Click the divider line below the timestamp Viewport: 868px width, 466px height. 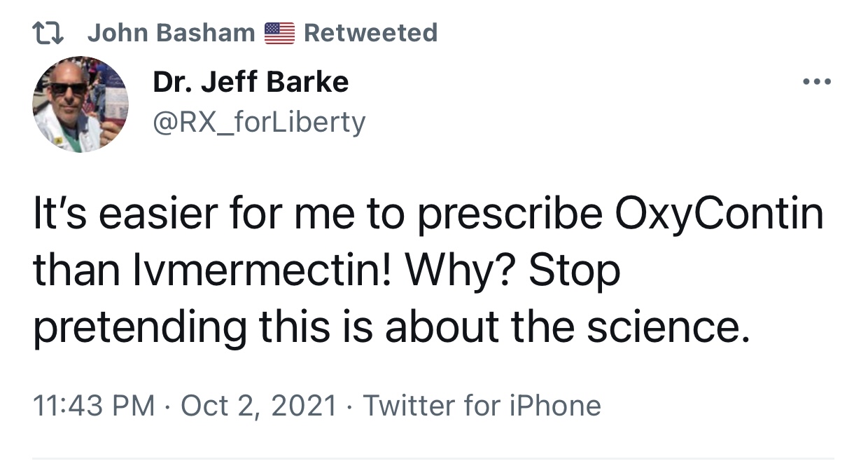point(433,458)
